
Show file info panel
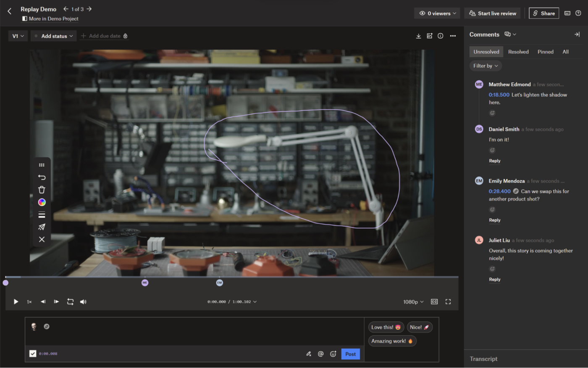(440, 36)
